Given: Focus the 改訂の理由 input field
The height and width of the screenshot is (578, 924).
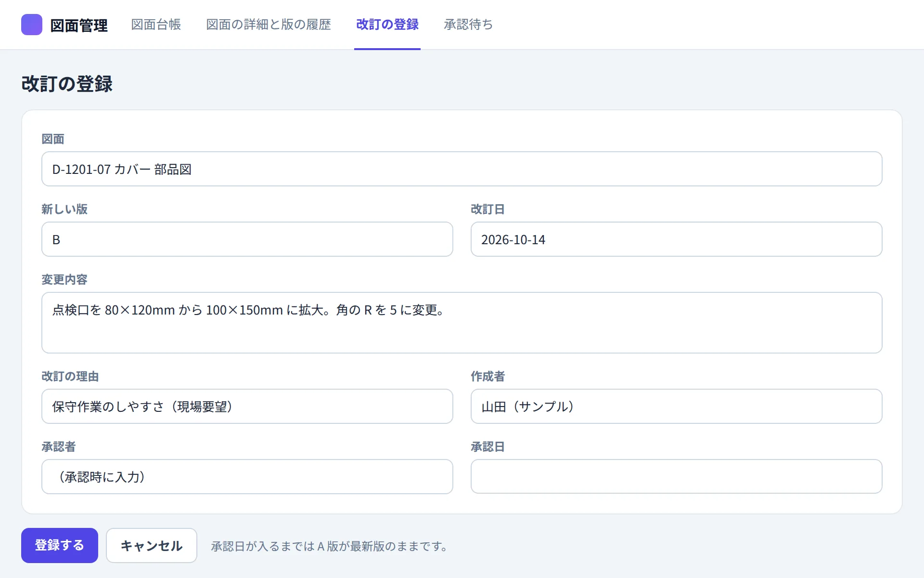Looking at the screenshot, I should point(247,407).
